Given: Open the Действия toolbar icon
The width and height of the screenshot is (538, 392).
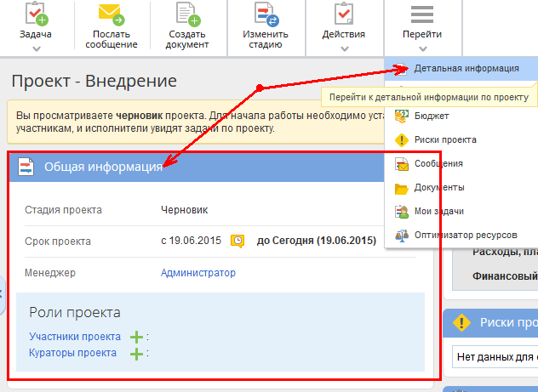Looking at the screenshot, I should [x=344, y=14].
